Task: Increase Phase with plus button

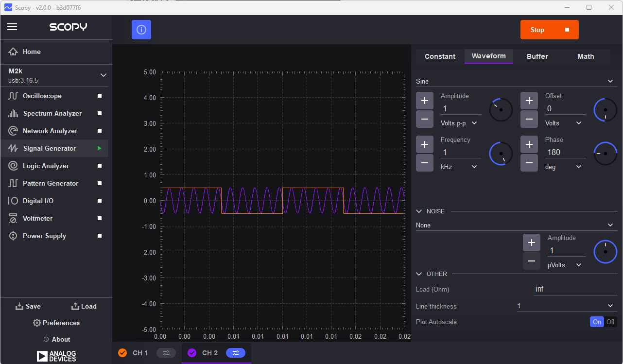Action: [529, 144]
